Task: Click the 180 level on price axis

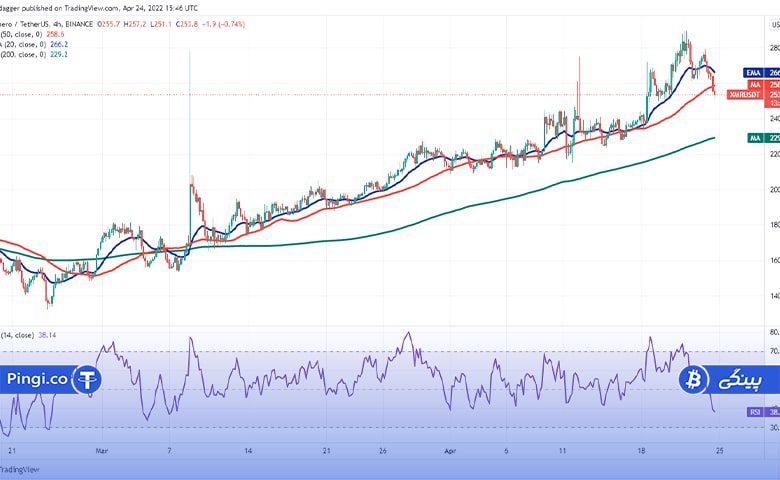Action: click(775, 225)
